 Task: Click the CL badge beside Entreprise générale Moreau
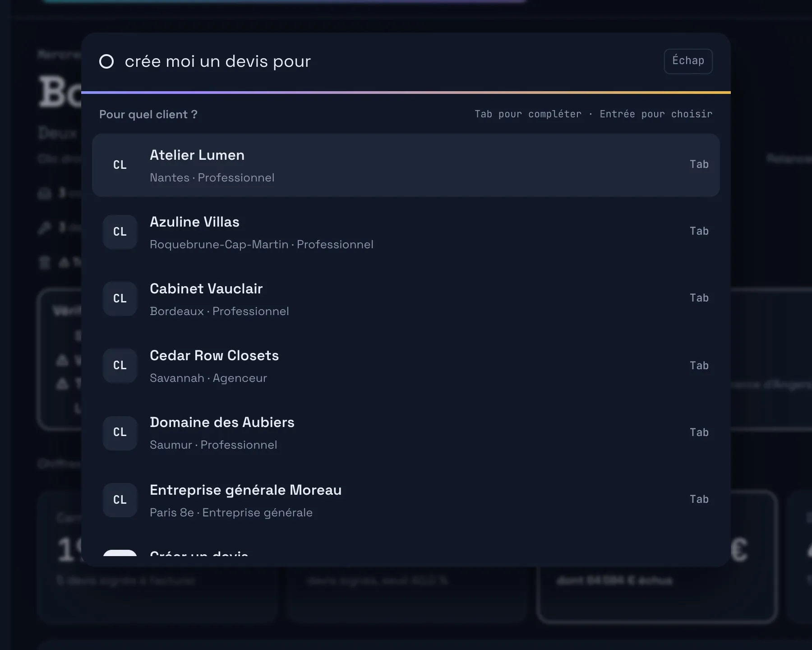tap(120, 500)
